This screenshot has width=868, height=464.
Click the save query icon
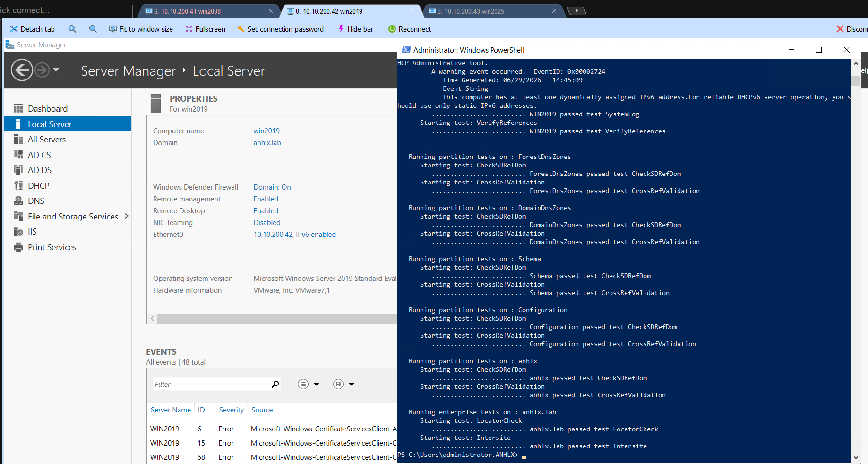pos(338,384)
